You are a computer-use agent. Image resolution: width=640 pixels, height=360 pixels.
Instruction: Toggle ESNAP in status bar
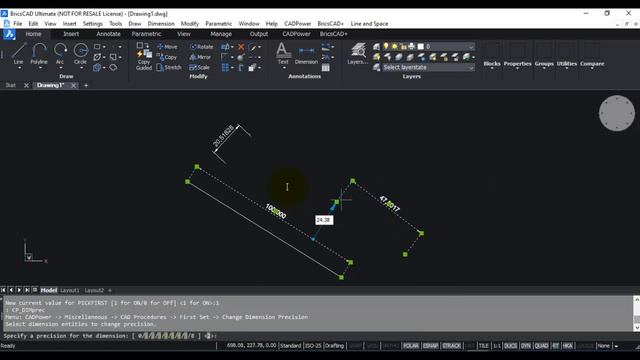click(430, 346)
